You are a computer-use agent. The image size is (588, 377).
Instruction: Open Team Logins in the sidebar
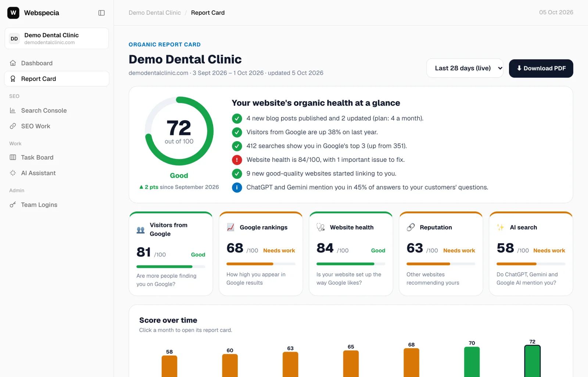click(x=57, y=204)
